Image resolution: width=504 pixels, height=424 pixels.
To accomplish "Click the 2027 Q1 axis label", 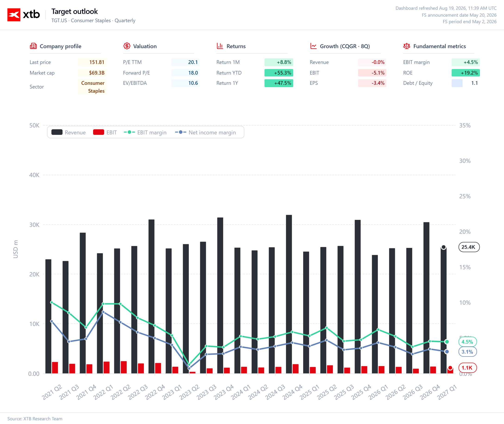I will click(x=447, y=392).
